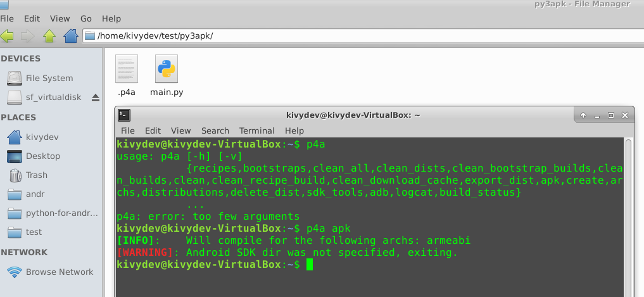This screenshot has width=644, height=297.
Task: Go up to parent folder arrow
Action: pos(49,36)
